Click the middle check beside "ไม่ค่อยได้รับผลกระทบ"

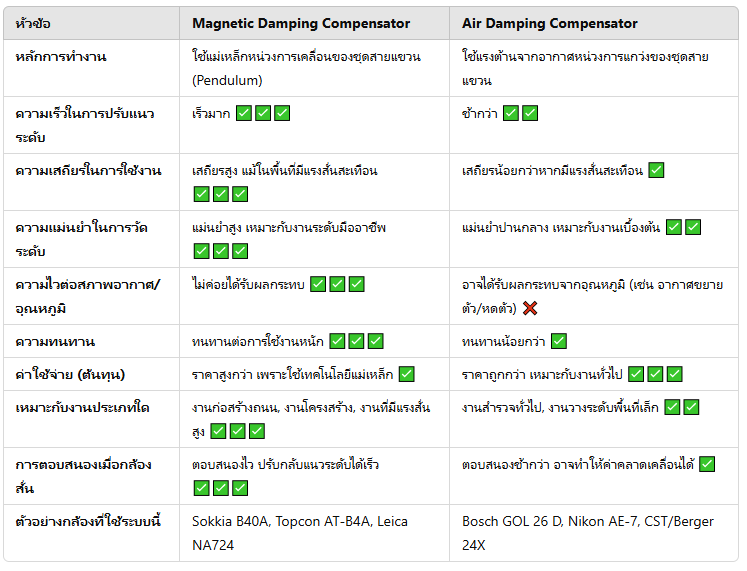click(x=337, y=285)
